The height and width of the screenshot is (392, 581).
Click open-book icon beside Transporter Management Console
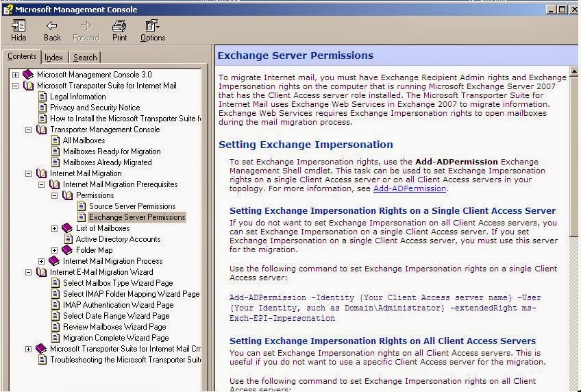tap(42, 130)
